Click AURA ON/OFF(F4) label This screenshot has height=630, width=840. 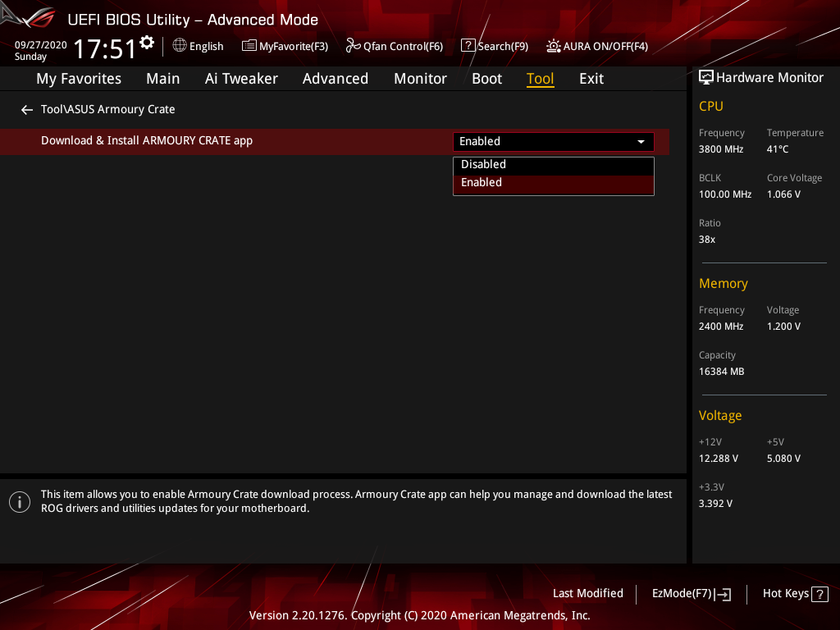[605, 46]
